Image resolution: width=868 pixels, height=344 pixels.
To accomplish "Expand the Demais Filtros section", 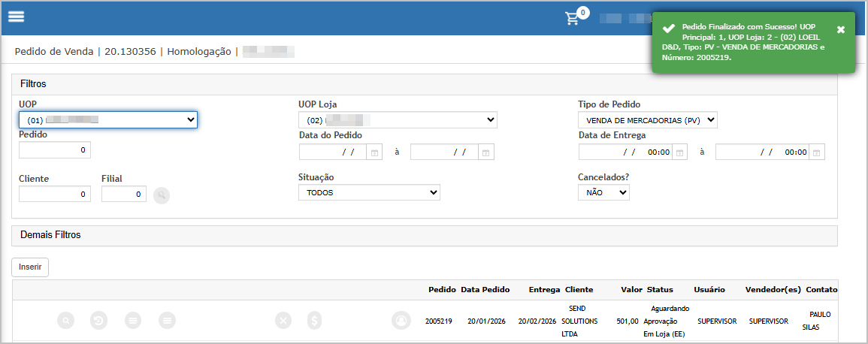I will click(x=425, y=235).
